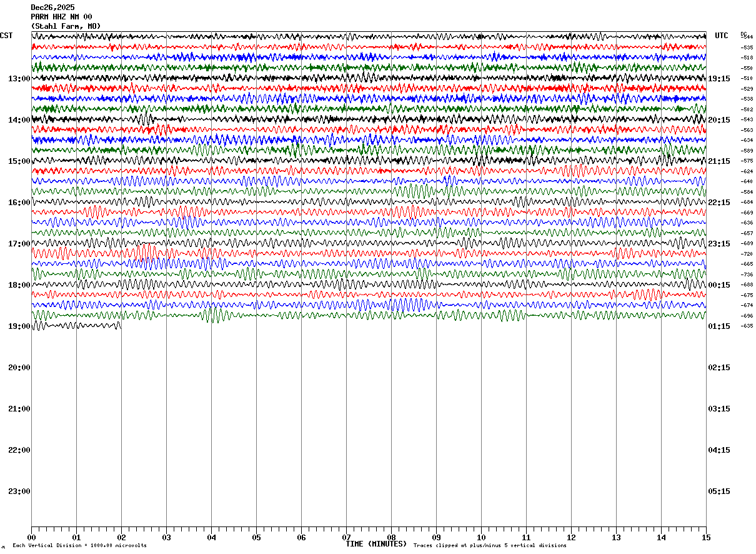
Task: Click the (Stahl Farm, MO) location text
Action: 66,26
